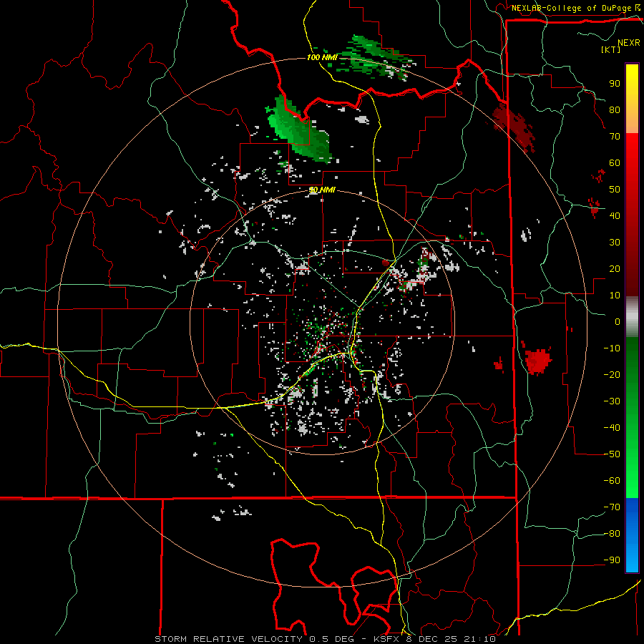Select the positive 90 legend value

coord(615,84)
